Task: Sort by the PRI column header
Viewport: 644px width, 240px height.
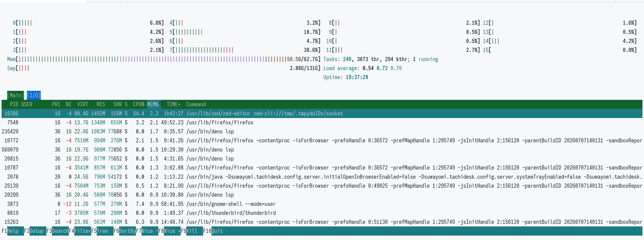Action: pyautogui.click(x=56, y=104)
